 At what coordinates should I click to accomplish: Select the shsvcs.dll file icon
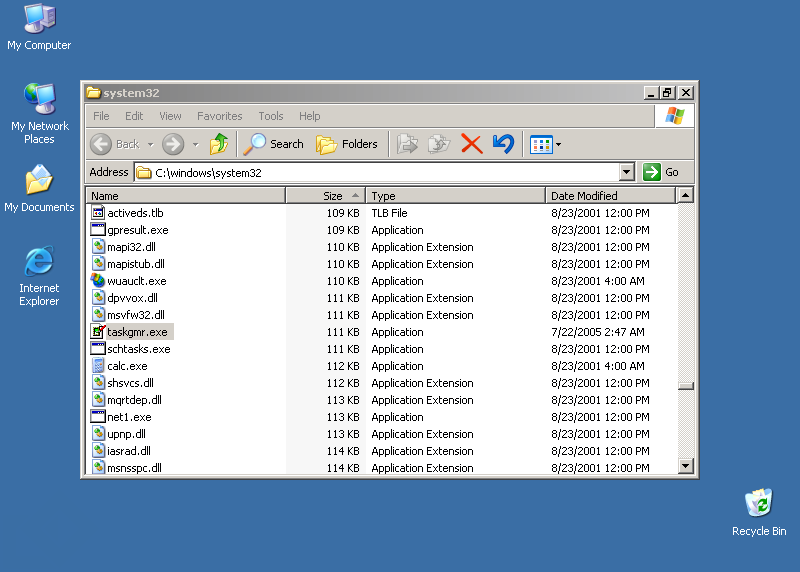[x=98, y=383]
